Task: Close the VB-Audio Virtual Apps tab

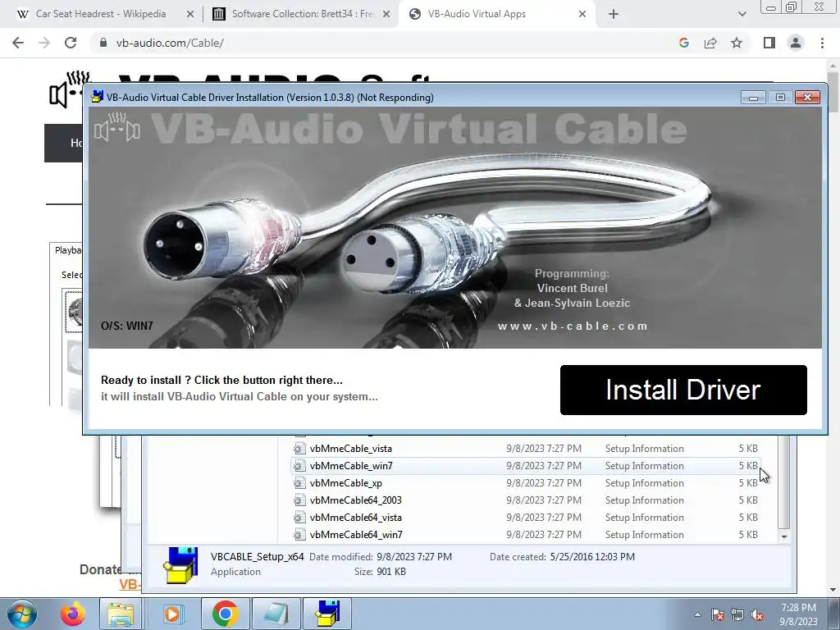Action: coord(582,15)
